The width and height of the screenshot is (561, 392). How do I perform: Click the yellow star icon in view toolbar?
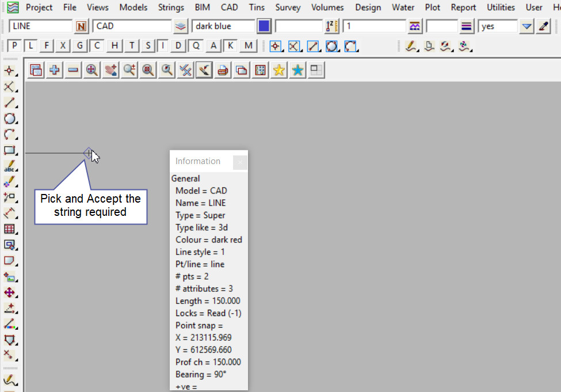point(279,70)
